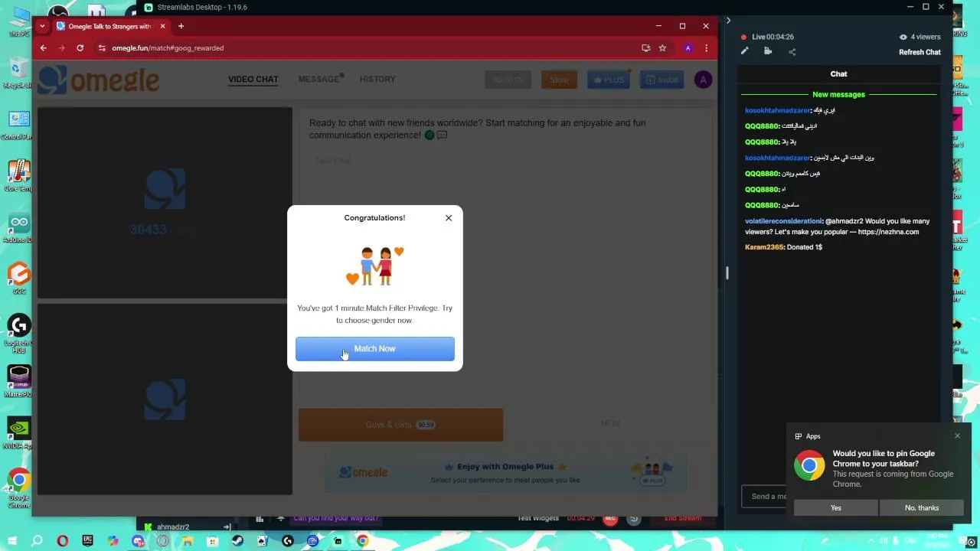Click Chrome's forward arrow
Image resolution: width=980 pixels, height=551 pixels.
[61, 47]
